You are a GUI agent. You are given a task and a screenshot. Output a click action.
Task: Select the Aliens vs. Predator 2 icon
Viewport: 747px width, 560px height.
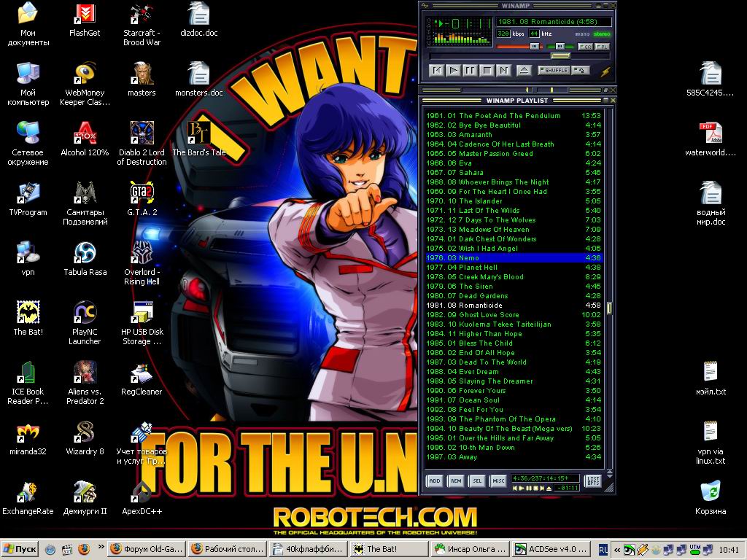pyautogui.click(x=85, y=384)
